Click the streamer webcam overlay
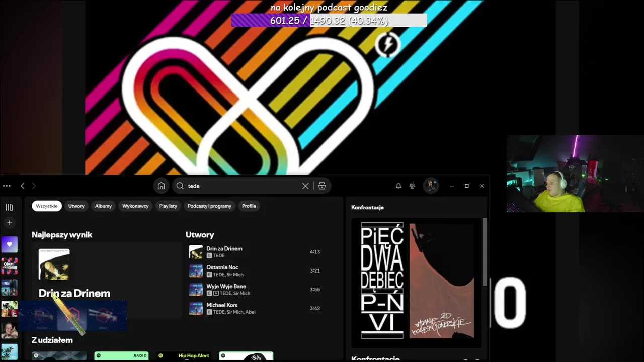Image resolution: width=644 pixels, height=362 pixels. tap(575, 174)
